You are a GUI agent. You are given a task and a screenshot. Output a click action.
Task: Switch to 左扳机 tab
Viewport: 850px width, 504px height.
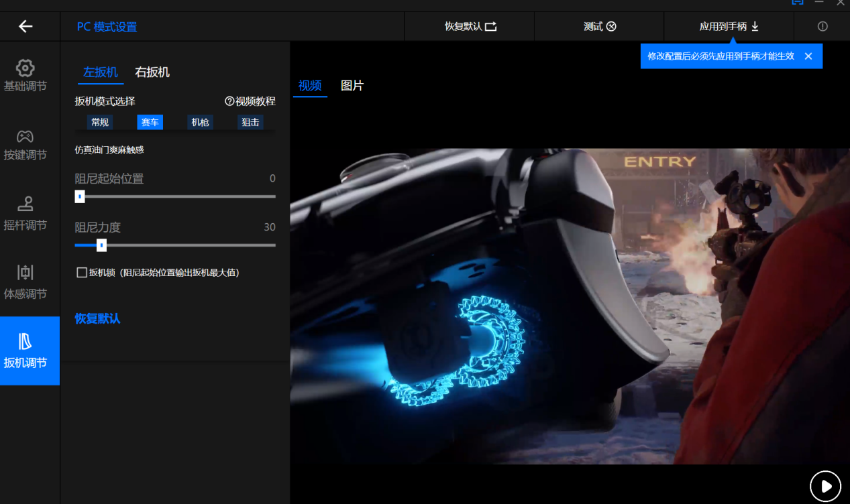[x=101, y=72]
